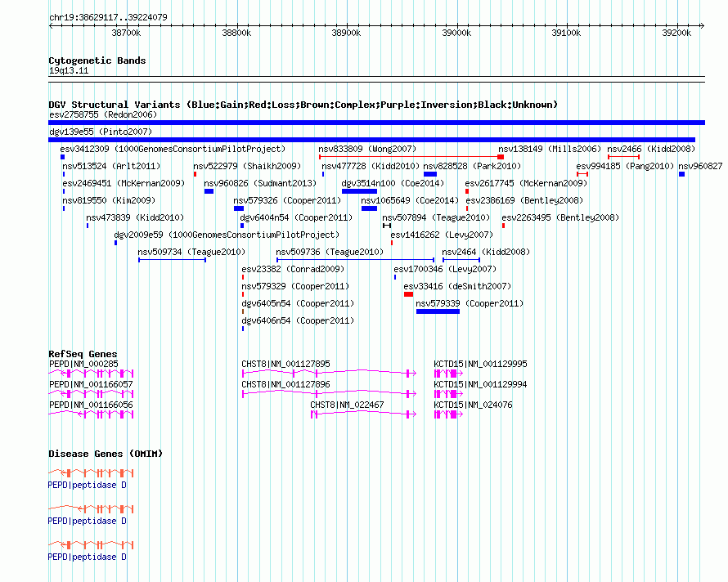Click the esv994185 (Pang2010) label
Image resolution: width=728 pixels, height=582 pixels.
tap(625, 166)
